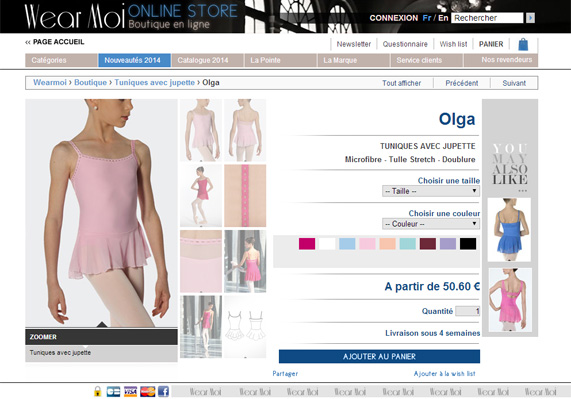The image size is (571, 399).
Task: Select the light blue color swatch
Action: (347, 244)
